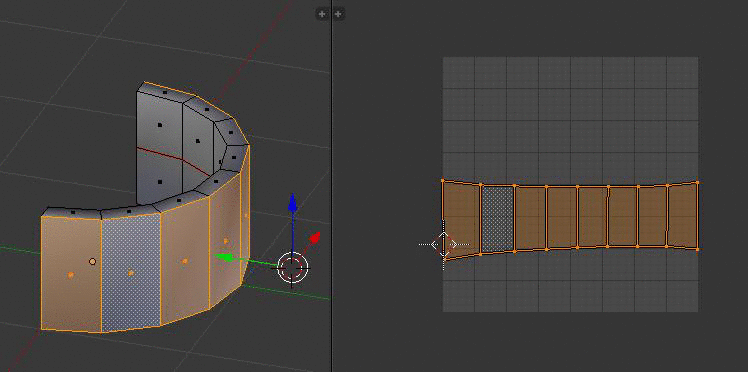
Task: Click the divider between 3D view and UV editor
Action: pyautogui.click(x=332, y=186)
